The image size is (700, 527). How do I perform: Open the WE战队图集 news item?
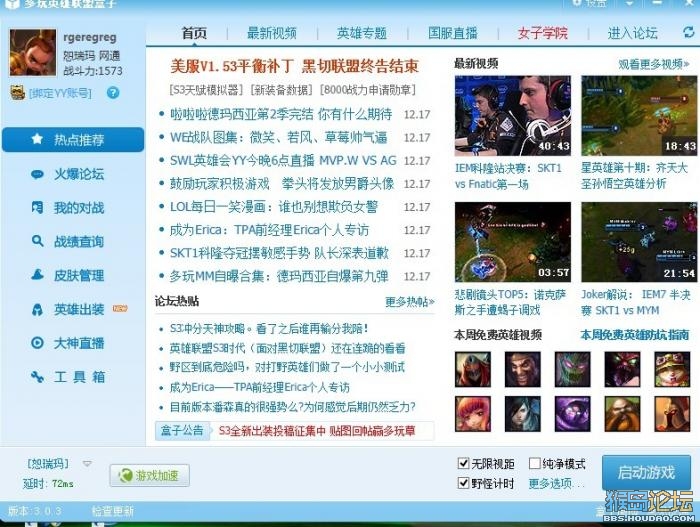[x=278, y=137]
